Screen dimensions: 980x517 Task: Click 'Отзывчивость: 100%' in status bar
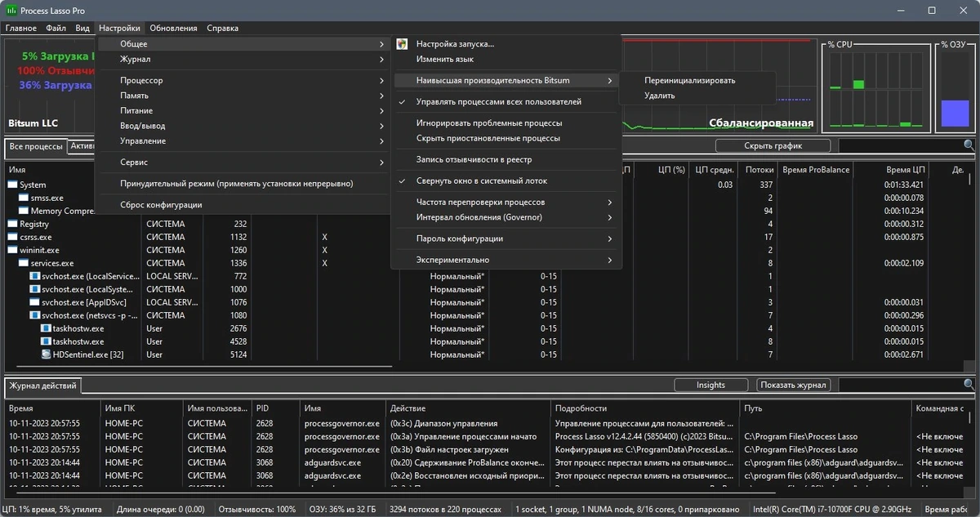click(257, 510)
